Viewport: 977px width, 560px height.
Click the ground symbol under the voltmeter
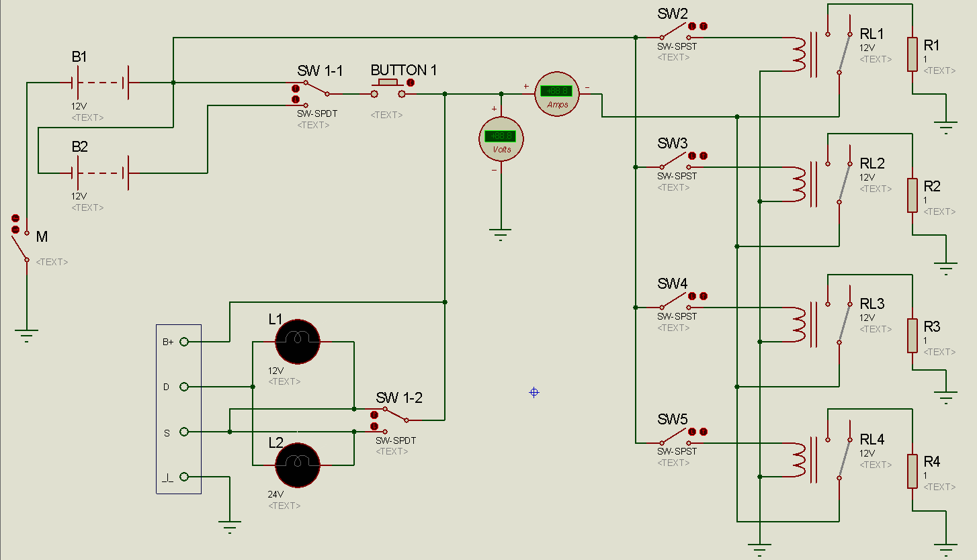pyautogui.click(x=501, y=234)
